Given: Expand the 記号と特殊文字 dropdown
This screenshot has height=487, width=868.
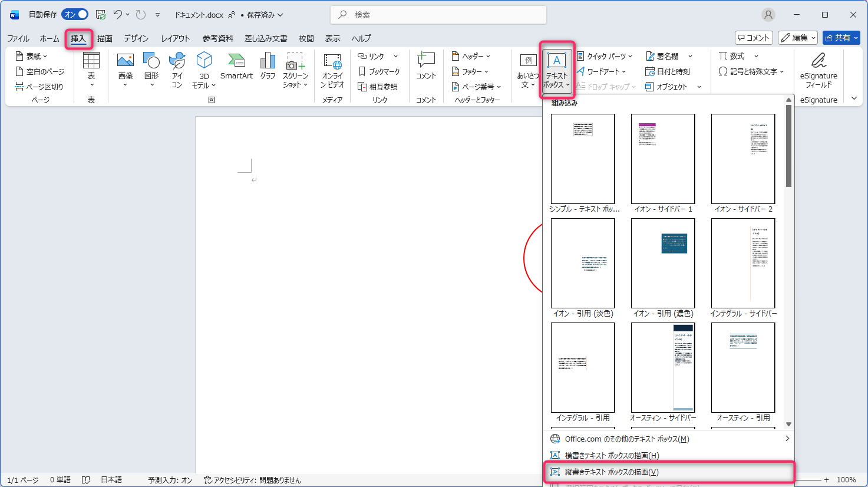Looking at the screenshot, I should pyautogui.click(x=751, y=71).
